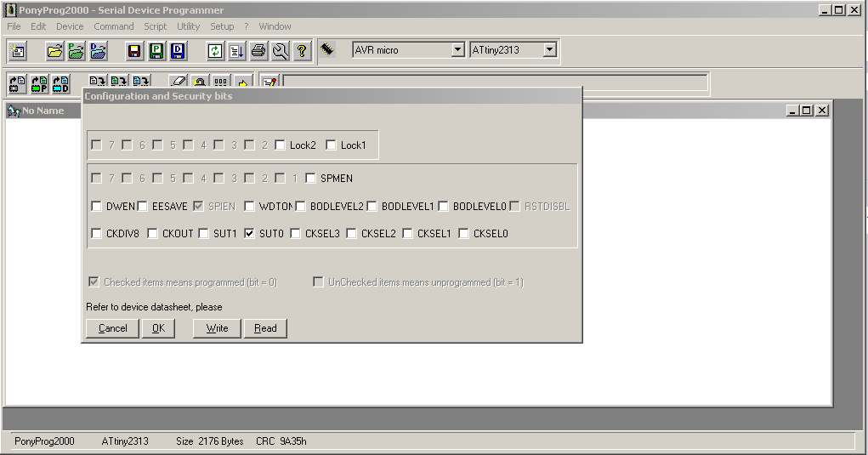The height and width of the screenshot is (455, 868).
Task: Enable the Lock1 security bit checkbox
Action: tap(331, 145)
